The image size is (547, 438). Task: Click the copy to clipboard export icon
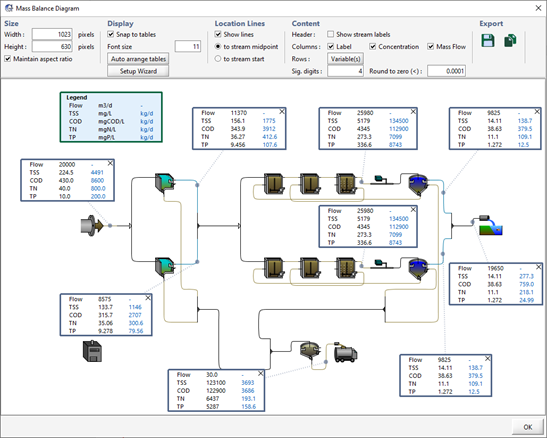pyautogui.click(x=510, y=40)
